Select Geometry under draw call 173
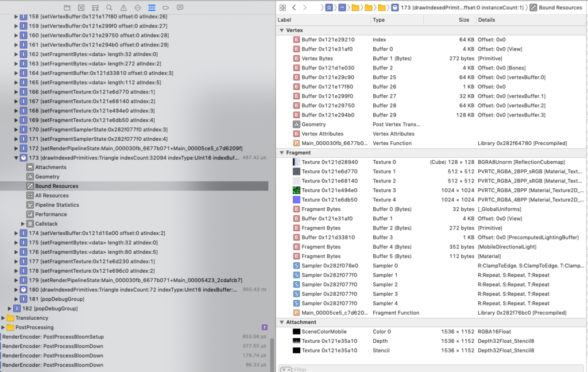Viewport: 588px width, 372px height. 47,177
